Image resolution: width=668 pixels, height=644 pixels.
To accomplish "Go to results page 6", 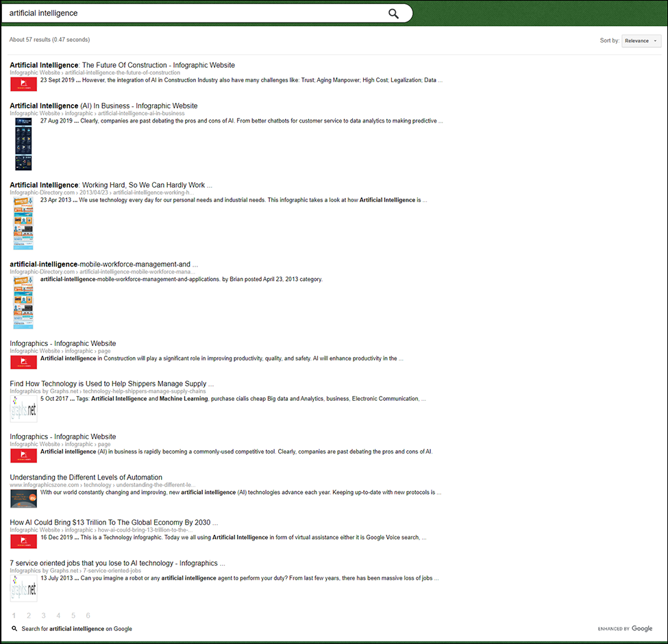I will pyautogui.click(x=88, y=615).
